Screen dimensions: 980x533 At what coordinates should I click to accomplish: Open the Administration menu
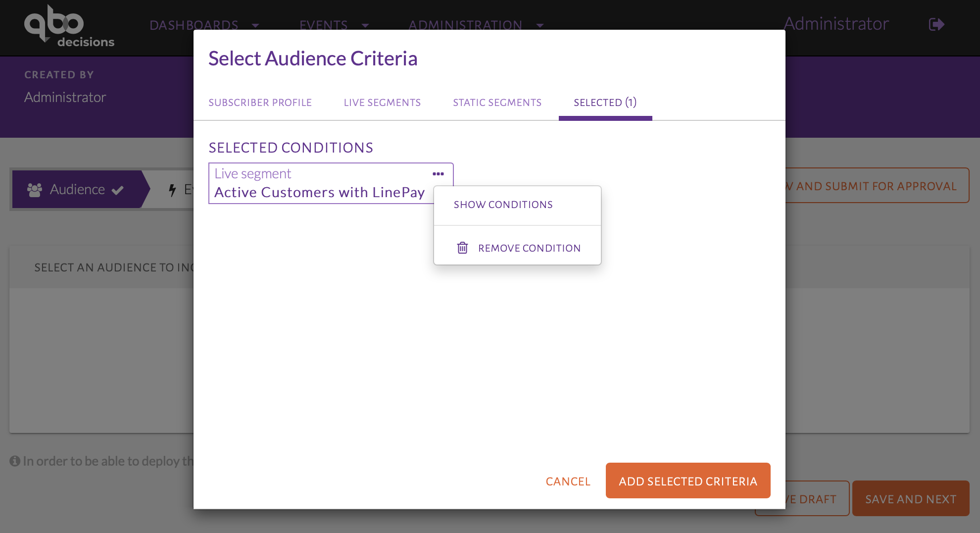click(465, 25)
